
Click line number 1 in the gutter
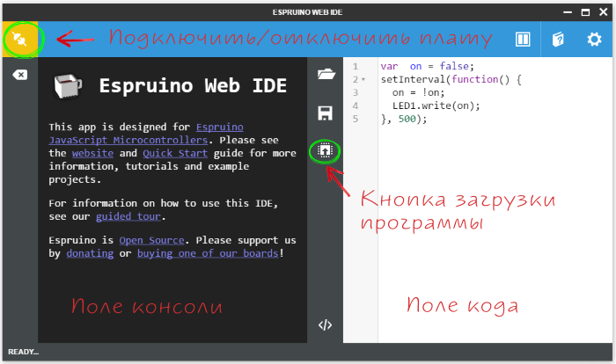click(356, 66)
